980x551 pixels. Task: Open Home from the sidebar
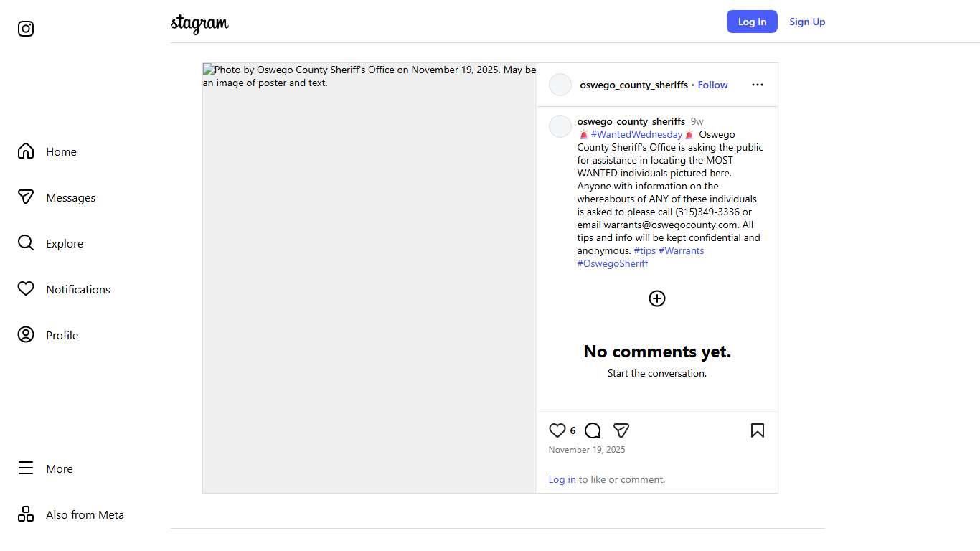click(61, 151)
